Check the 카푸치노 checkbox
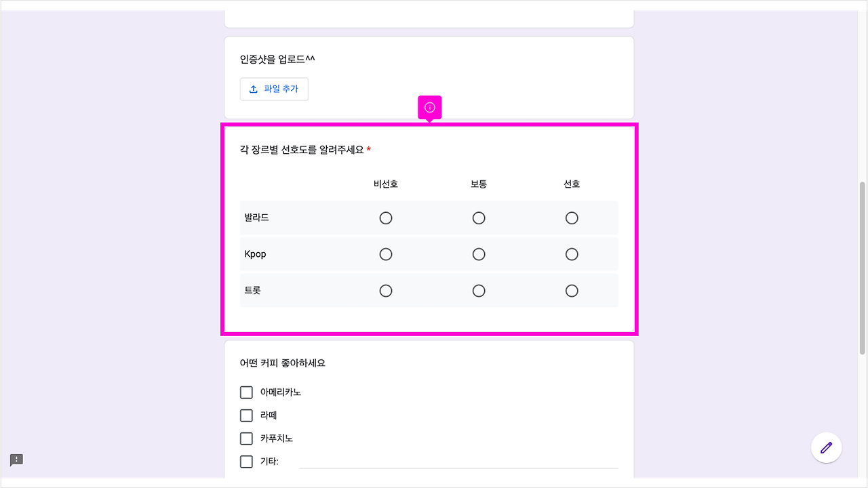868x488 pixels. (246, 438)
